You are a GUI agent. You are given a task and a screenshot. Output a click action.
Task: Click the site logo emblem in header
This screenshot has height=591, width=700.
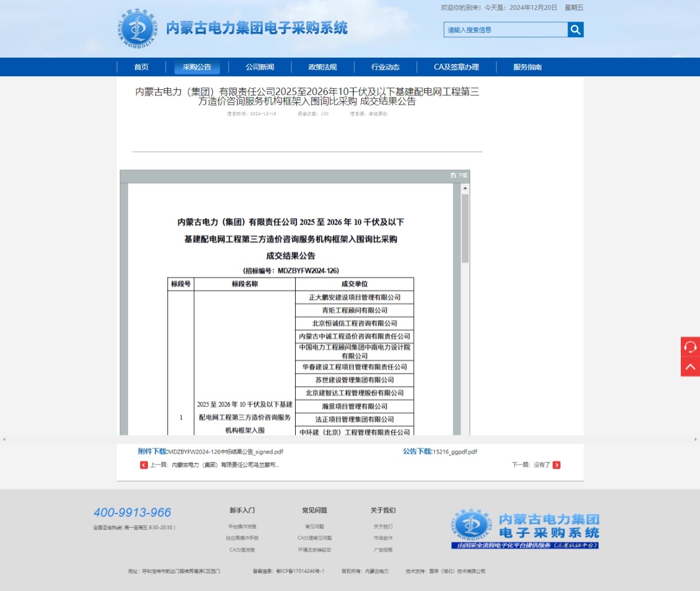[137, 28]
